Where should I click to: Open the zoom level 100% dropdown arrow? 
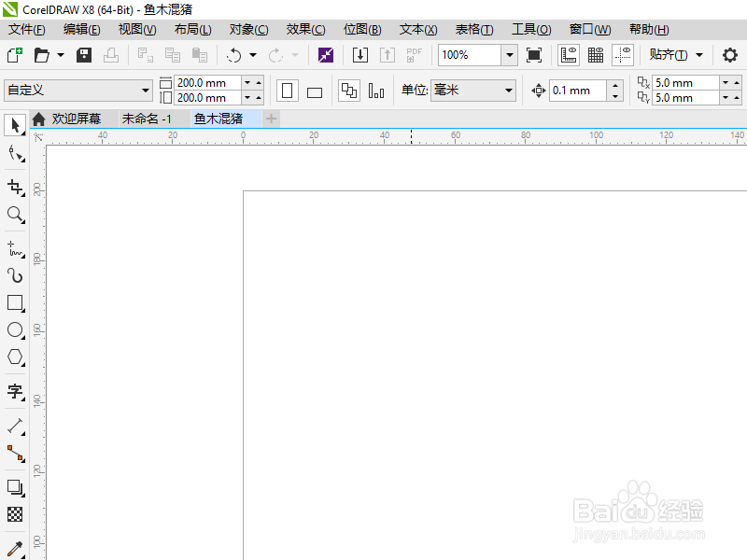(x=509, y=55)
